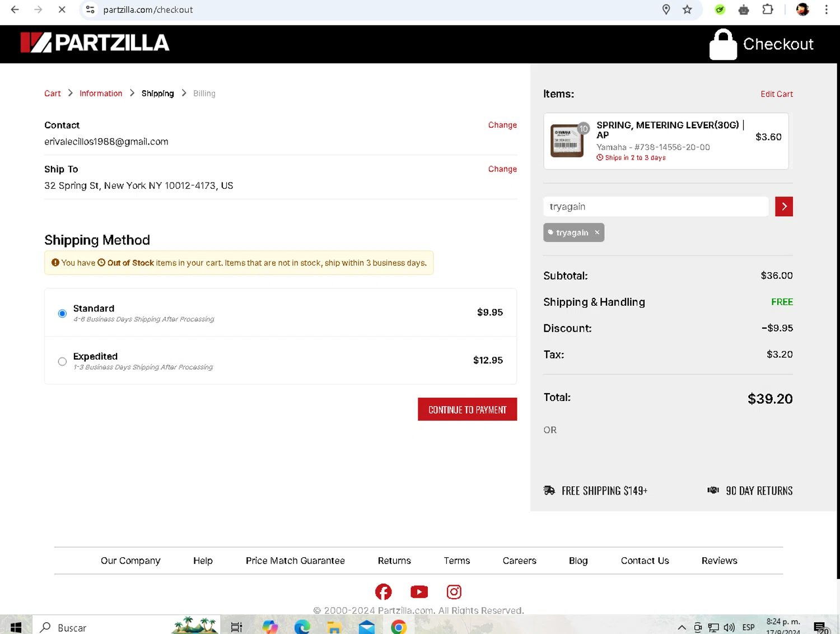840x634 pixels.
Task: Open Task View in the taskbar
Action: 236,627
